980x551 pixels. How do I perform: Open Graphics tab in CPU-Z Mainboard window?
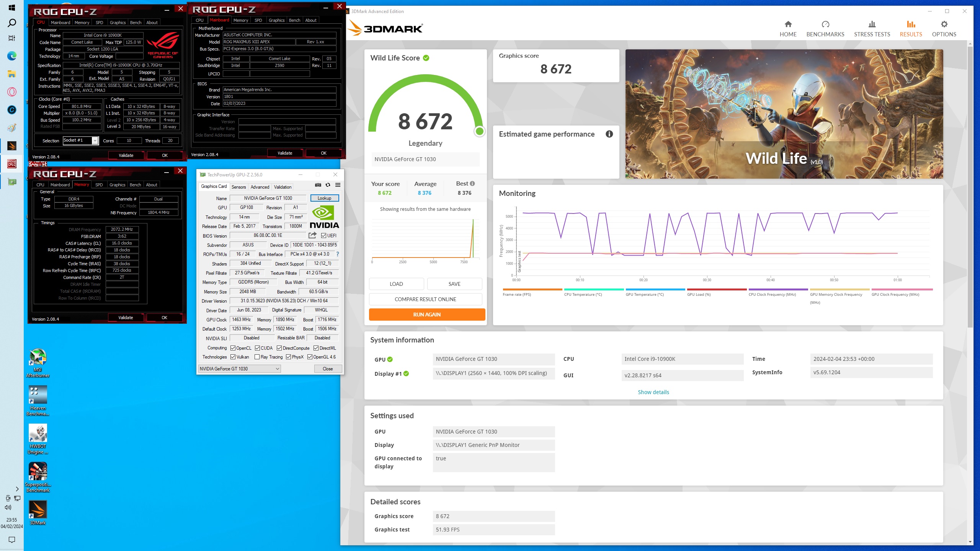click(x=276, y=20)
